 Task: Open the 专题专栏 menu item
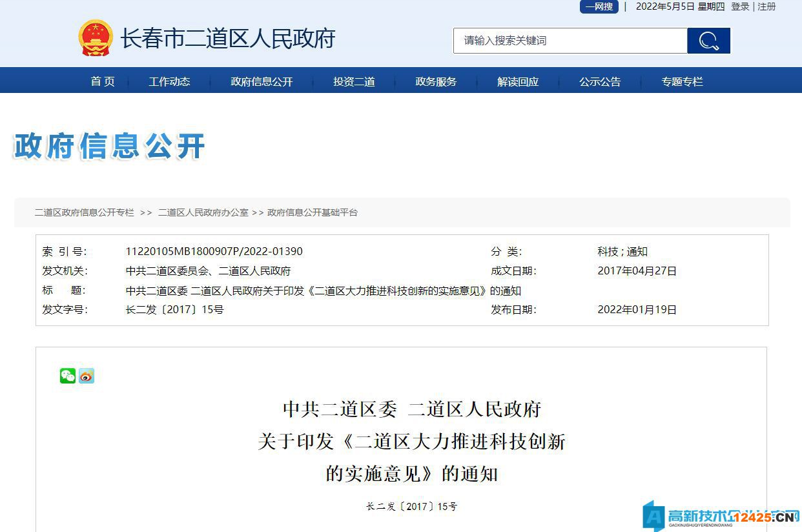click(682, 81)
